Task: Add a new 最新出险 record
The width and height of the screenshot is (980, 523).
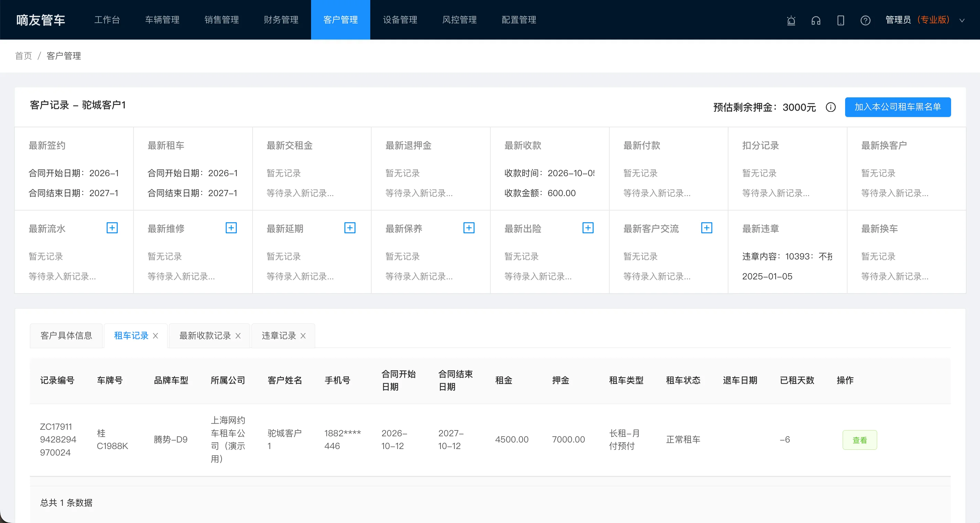Action: [588, 228]
